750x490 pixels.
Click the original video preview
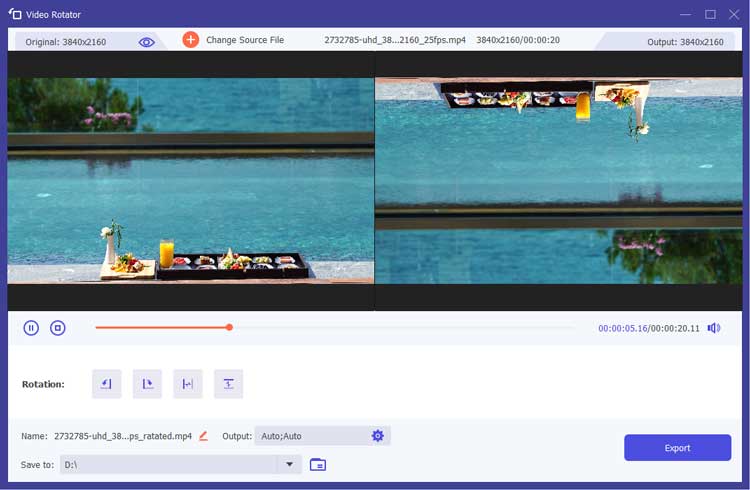(x=191, y=181)
